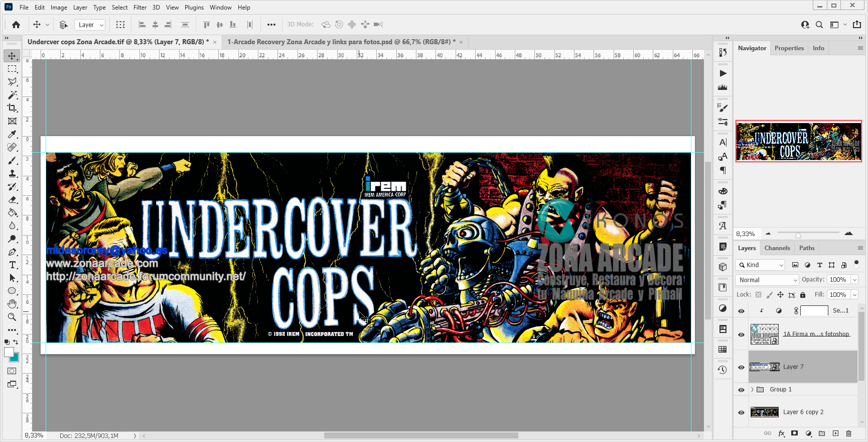The width and height of the screenshot is (868, 442).
Task: Select the Frame tool
Action: [x=12, y=121]
